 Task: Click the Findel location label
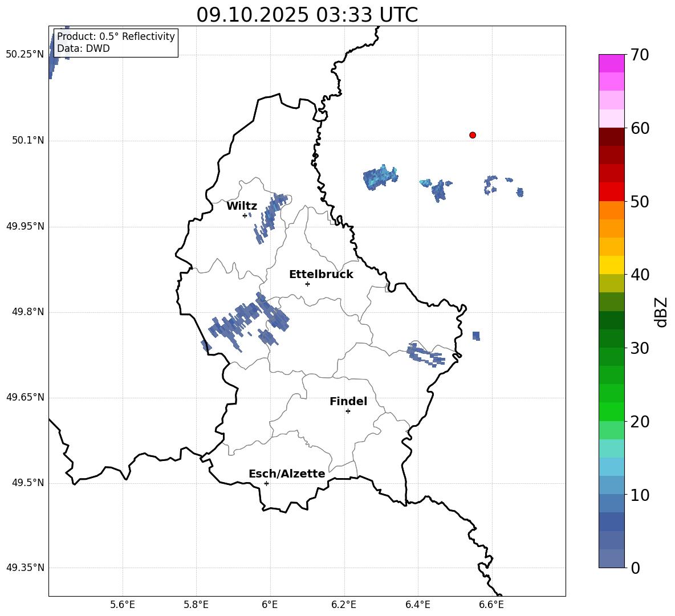point(348,401)
